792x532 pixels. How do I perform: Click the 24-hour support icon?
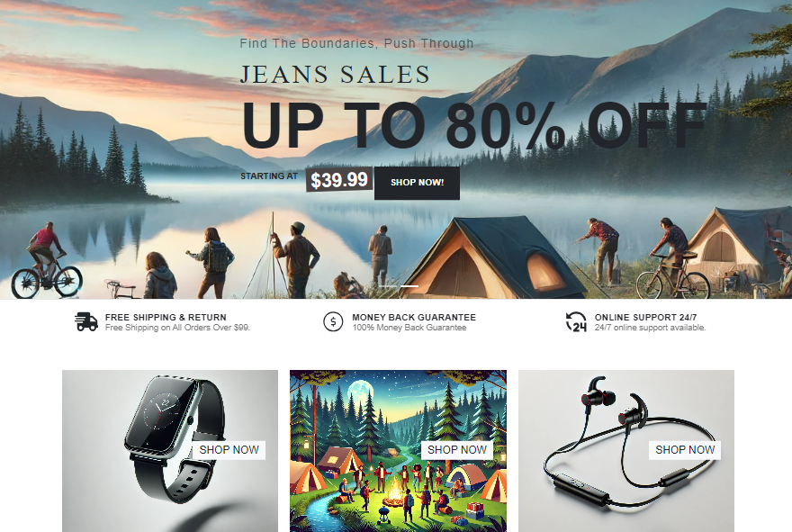[x=576, y=322]
